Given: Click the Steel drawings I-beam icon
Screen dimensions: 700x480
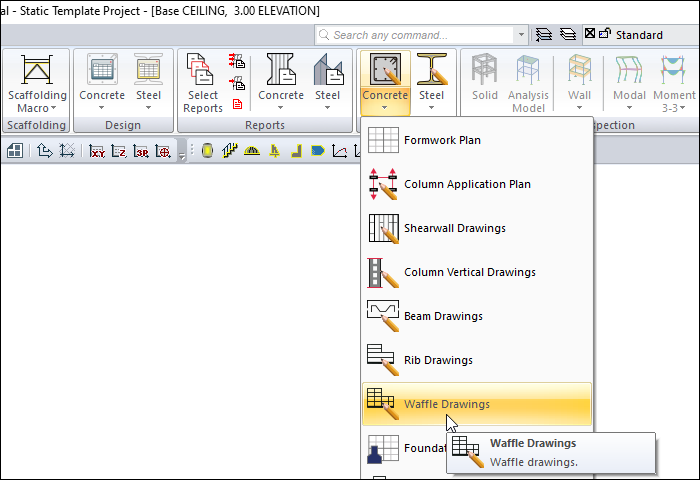Looking at the screenshot, I should point(432,70).
